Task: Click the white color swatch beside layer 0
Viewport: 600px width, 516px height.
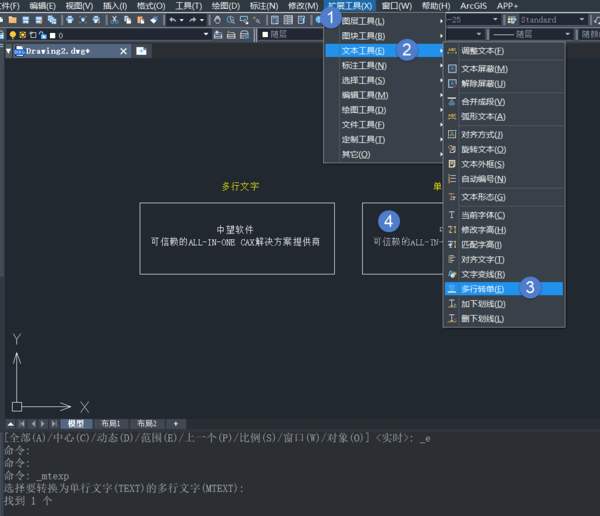Action: pos(53,36)
